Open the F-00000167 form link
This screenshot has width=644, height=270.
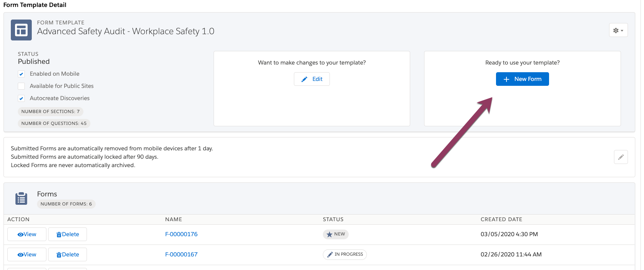click(x=181, y=255)
